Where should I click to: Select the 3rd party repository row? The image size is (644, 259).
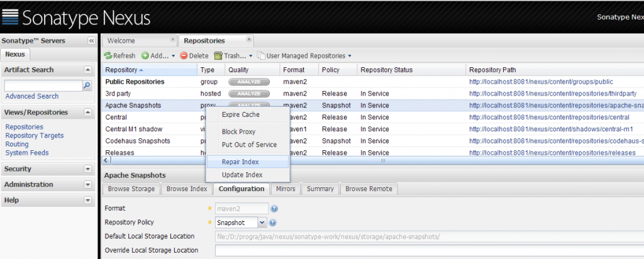click(372, 94)
